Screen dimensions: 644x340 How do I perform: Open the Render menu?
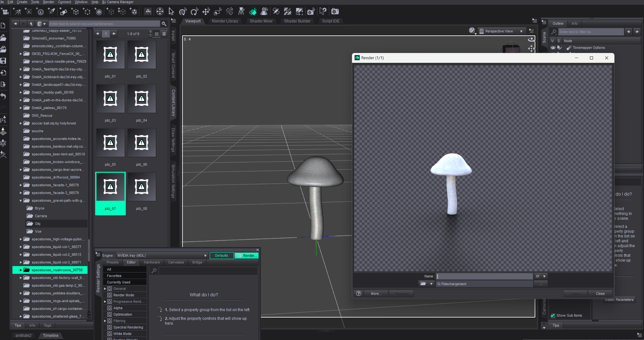tap(48, 2)
